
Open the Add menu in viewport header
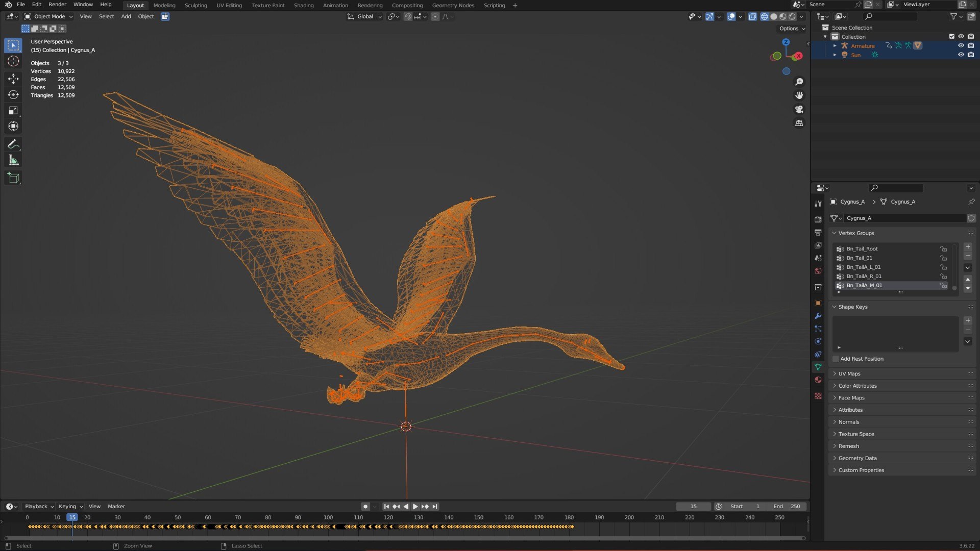click(126, 16)
